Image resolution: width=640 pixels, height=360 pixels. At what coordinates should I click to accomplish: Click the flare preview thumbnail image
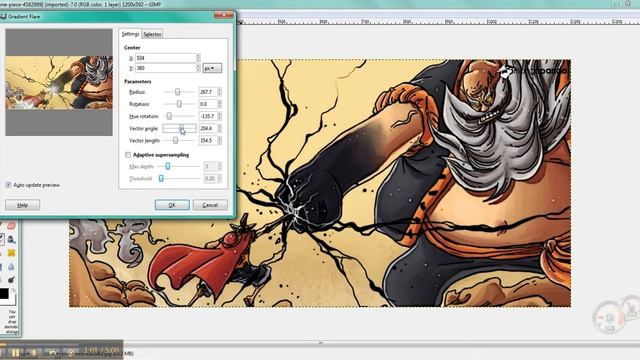point(59,82)
